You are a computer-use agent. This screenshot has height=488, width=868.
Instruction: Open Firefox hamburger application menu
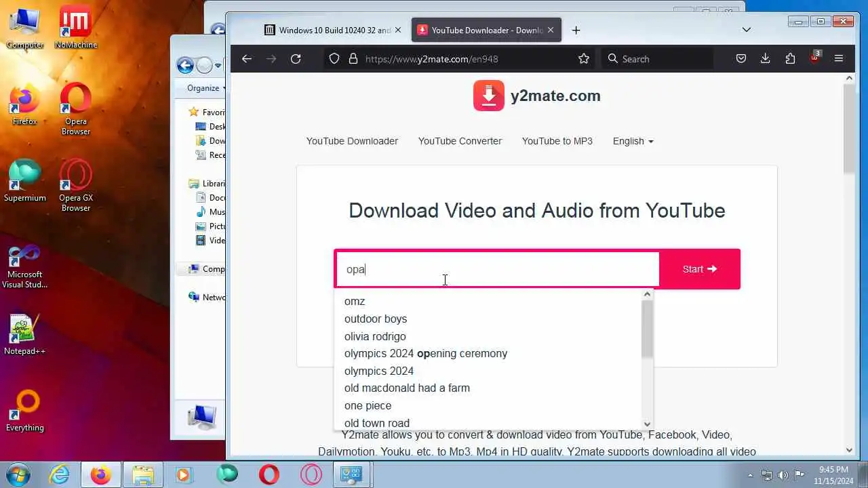pyautogui.click(x=839, y=59)
